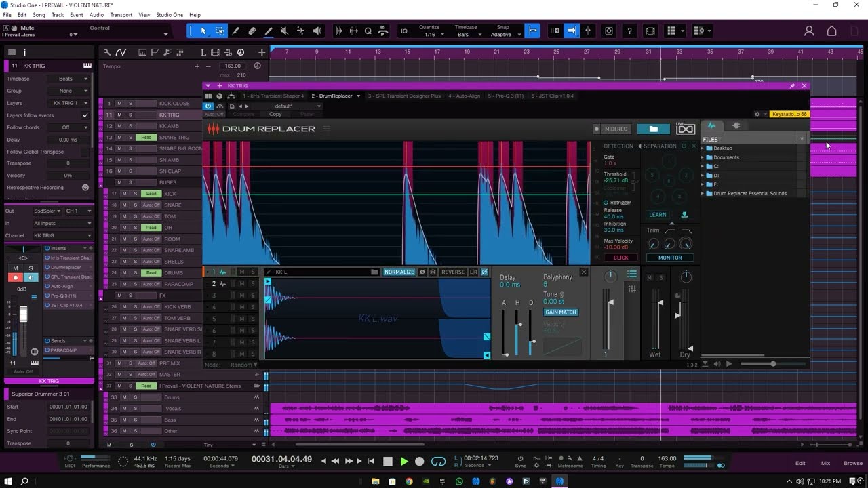Select the Range tool
868x488 pixels.
(220, 30)
